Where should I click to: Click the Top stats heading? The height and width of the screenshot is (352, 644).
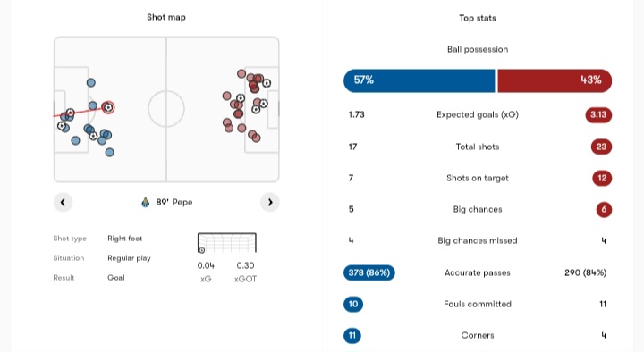(478, 18)
